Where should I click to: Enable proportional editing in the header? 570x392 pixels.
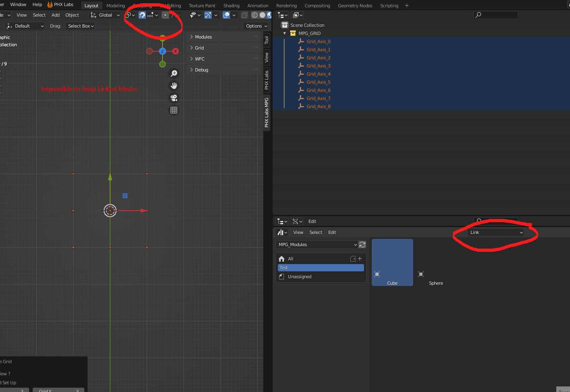[166, 15]
